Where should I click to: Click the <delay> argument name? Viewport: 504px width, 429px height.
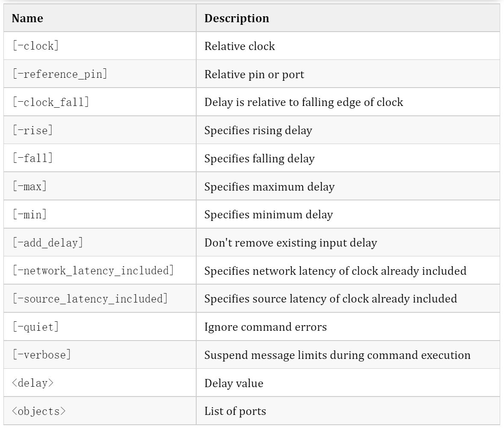click(x=33, y=383)
